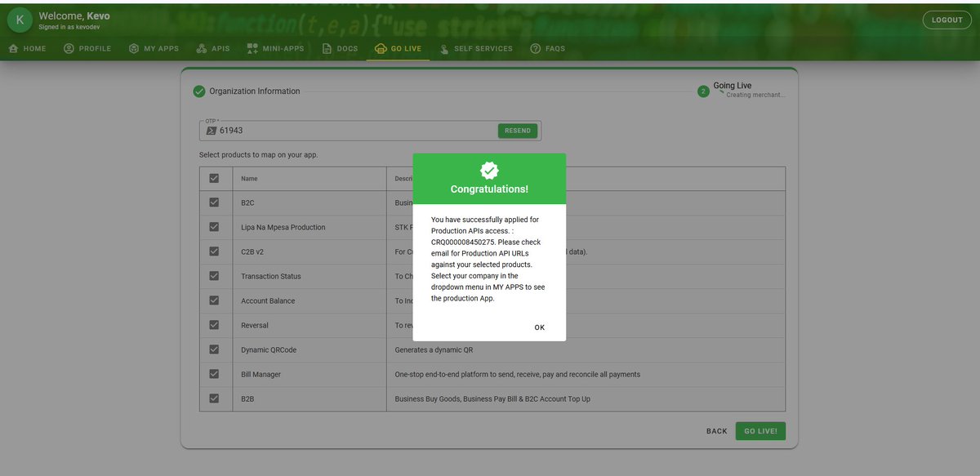Uncheck the Transaction Status checkbox
The width and height of the screenshot is (980, 476).
[x=214, y=276]
